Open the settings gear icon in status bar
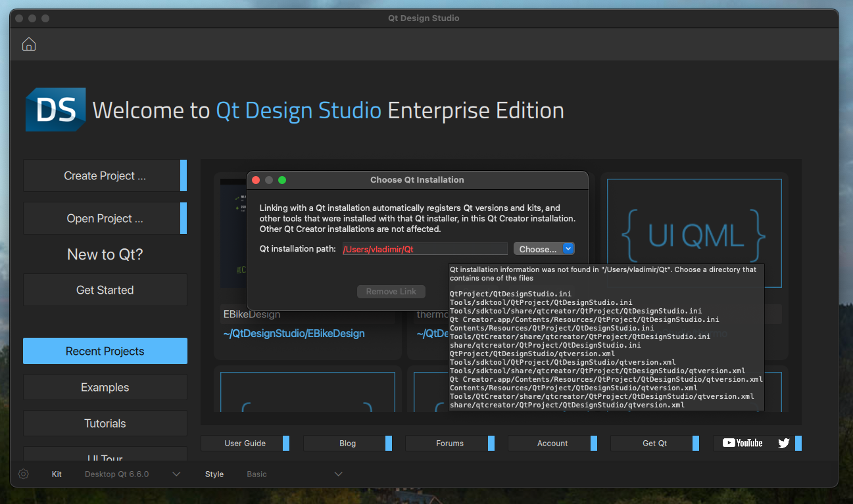This screenshot has width=853, height=504. (24, 474)
